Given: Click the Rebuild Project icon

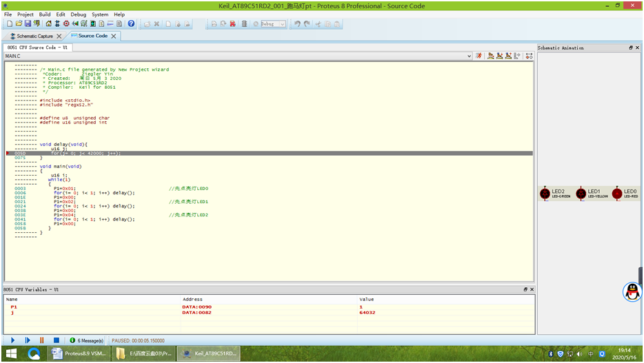Looking at the screenshot, I should (x=223, y=24).
